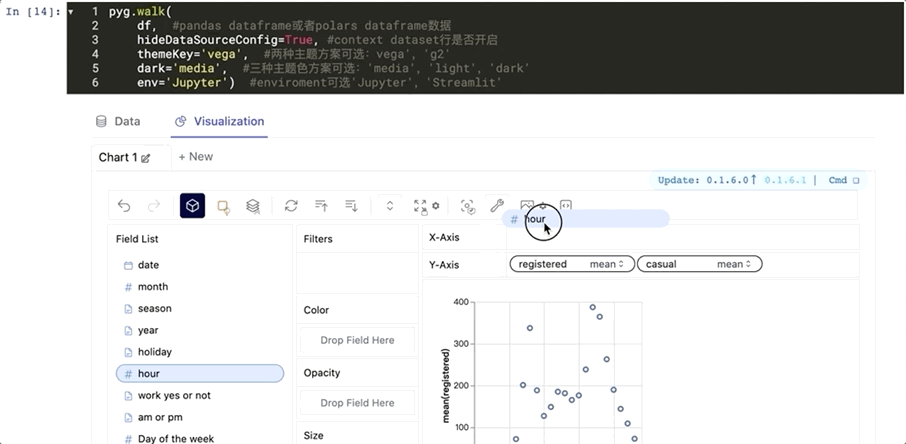This screenshot has width=906, height=444.
Task: Click the empty Filters drop area
Action: 357,273
